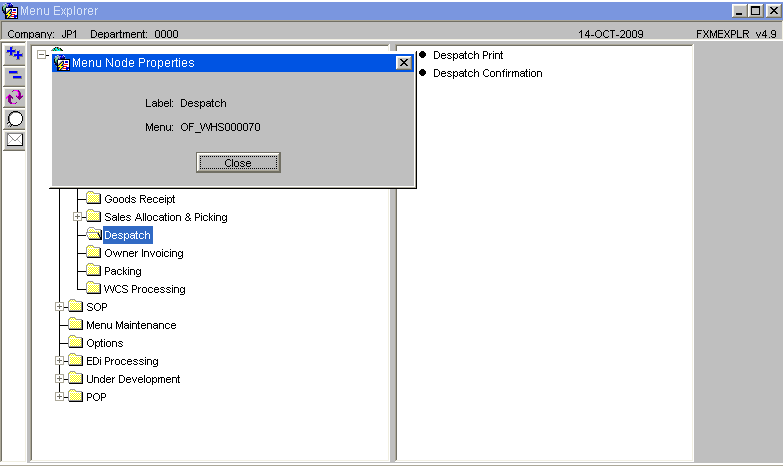
Task: Click the Under Development folder icon
Action: click(75, 378)
